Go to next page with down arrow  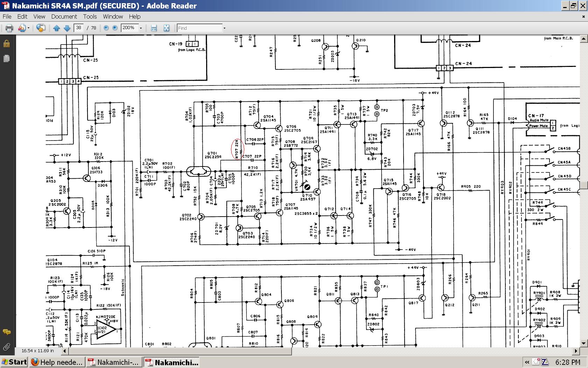67,28
